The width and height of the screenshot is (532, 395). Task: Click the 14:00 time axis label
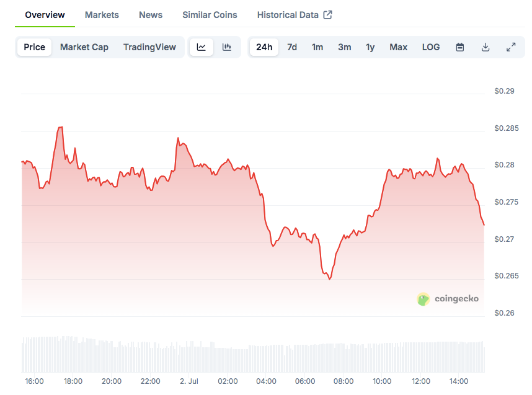(459, 381)
